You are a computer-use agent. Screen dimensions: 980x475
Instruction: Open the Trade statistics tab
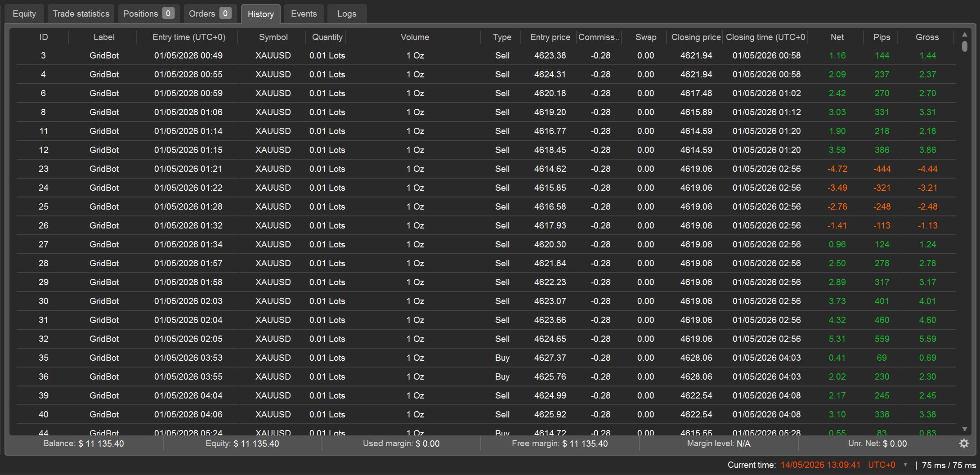(81, 14)
